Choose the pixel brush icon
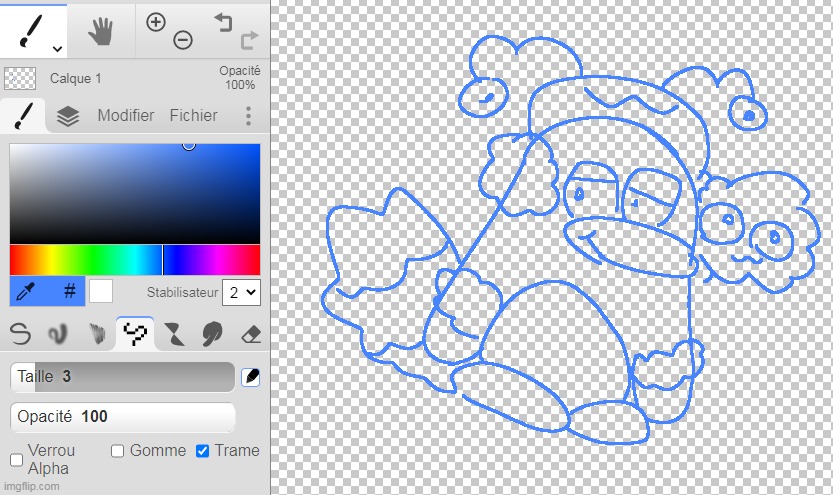 point(135,334)
